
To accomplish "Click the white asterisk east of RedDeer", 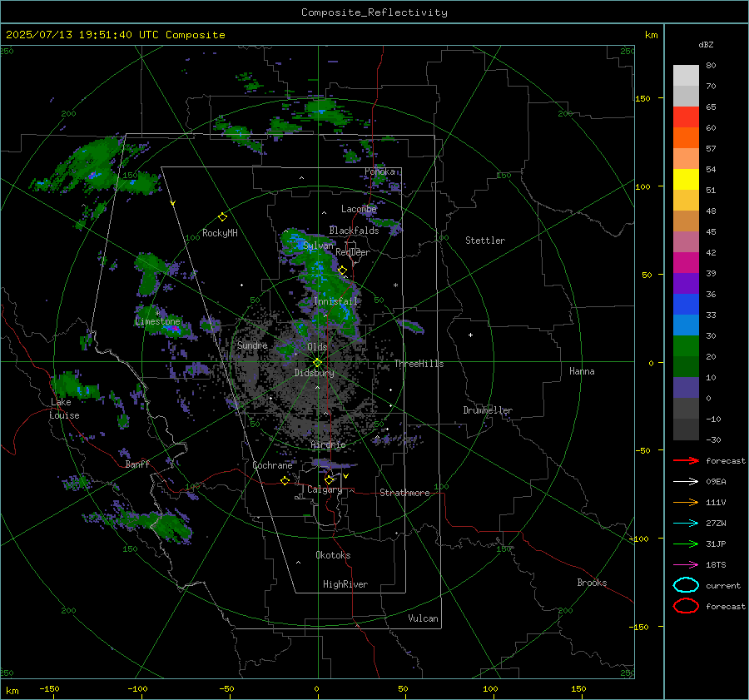I will [x=395, y=285].
